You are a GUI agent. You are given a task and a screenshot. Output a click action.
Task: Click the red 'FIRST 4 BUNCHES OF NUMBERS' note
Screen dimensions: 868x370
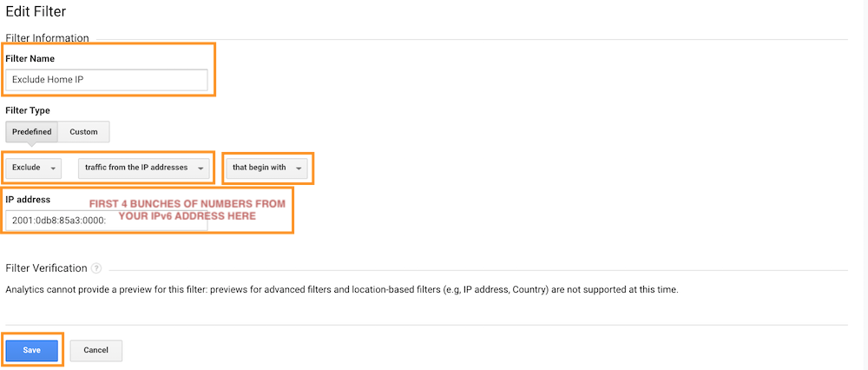[x=187, y=210]
